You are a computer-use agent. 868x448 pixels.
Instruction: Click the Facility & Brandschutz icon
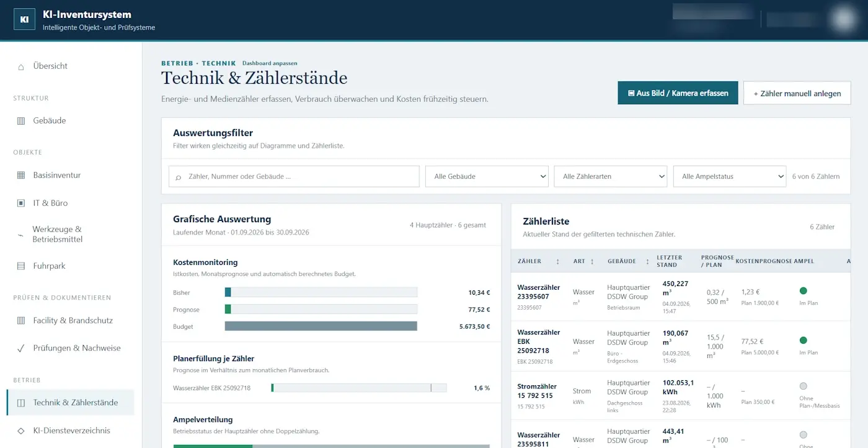21,321
